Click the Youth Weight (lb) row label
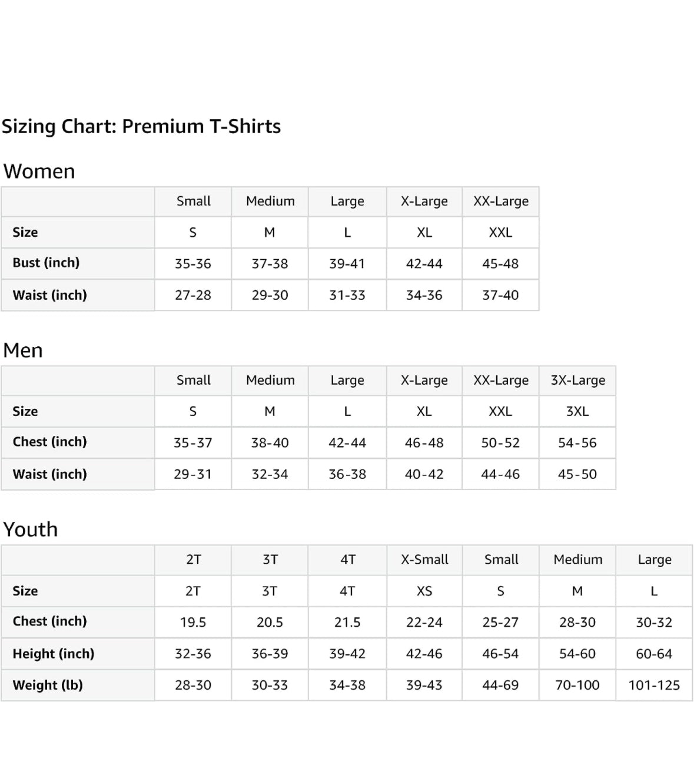The width and height of the screenshot is (694, 784). coord(48,685)
